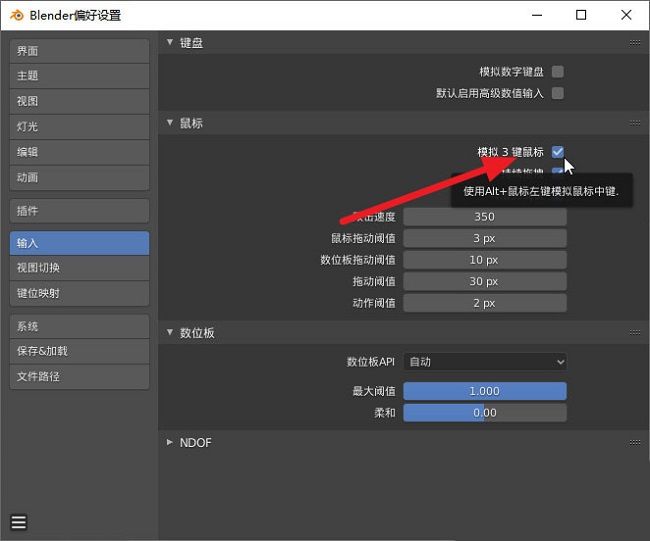
Task: Collapse the 鼠标 section
Action: click(170, 123)
